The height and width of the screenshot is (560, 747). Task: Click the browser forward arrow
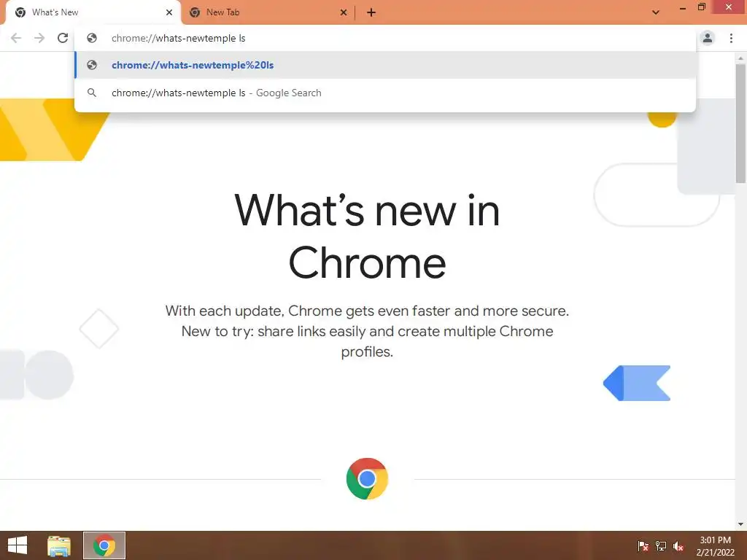pos(39,38)
